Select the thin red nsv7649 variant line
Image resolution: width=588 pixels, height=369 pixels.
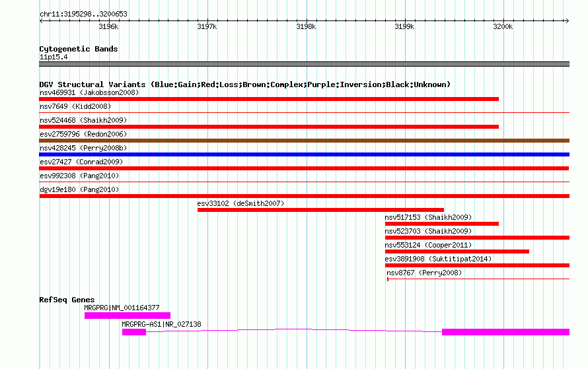coord(304,112)
